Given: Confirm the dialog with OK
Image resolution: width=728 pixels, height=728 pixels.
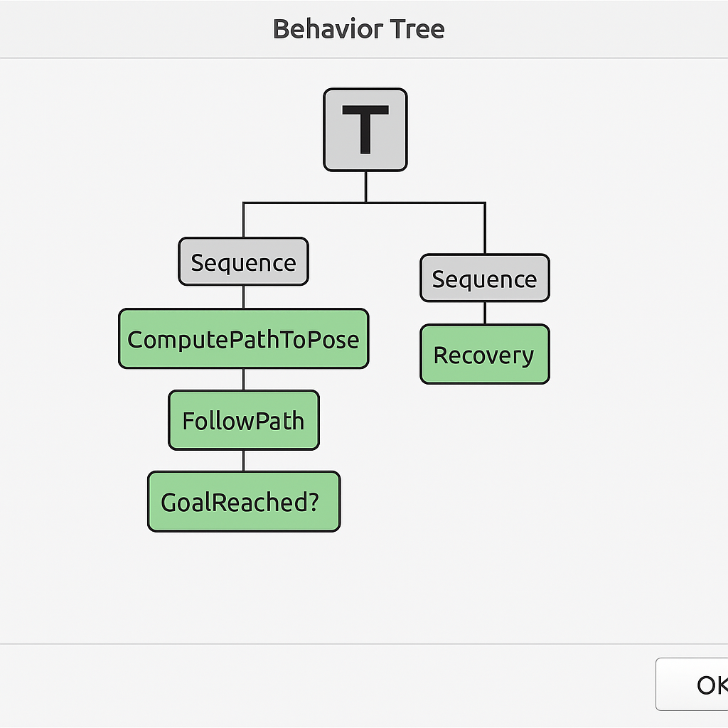Looking at the screenshot, I should pos(692,685).
